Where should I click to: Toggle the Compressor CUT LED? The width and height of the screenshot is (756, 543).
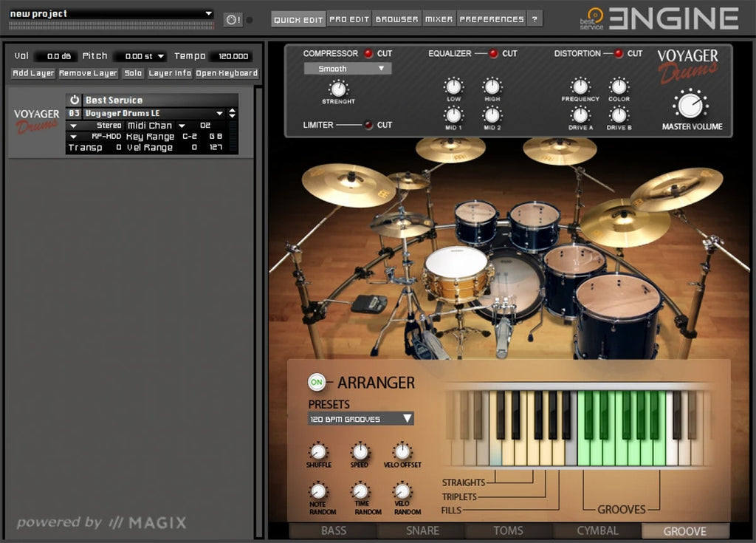click(368, 53)
